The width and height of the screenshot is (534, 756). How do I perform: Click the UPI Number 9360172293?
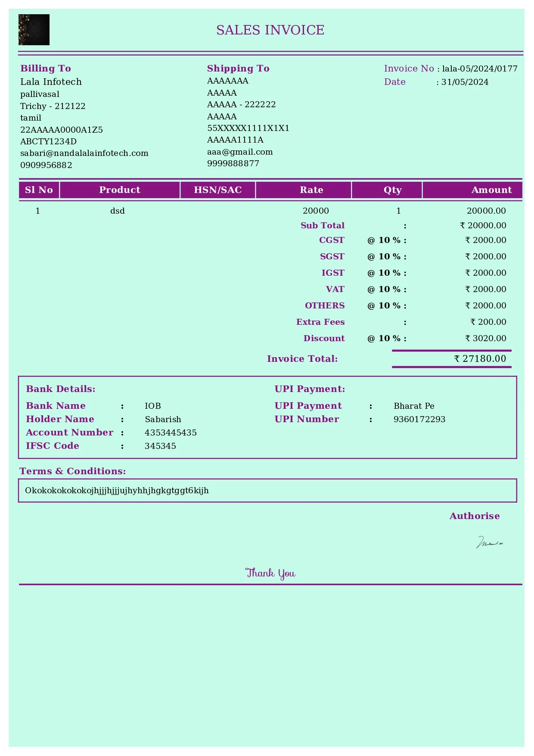pyautogui.click(x=419, y=420)
